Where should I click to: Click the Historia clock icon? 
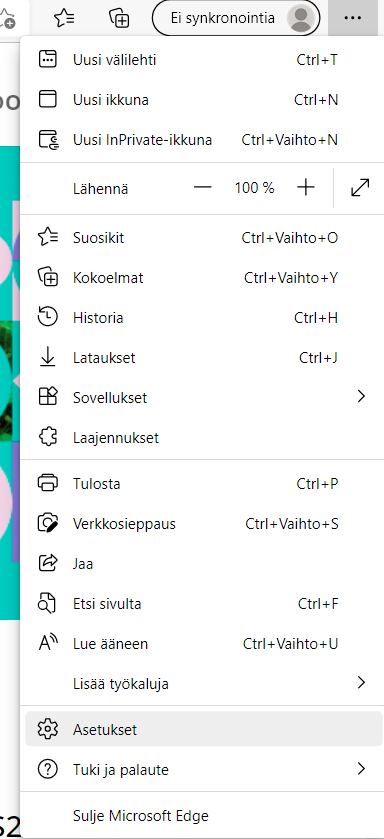pos(48,318)
